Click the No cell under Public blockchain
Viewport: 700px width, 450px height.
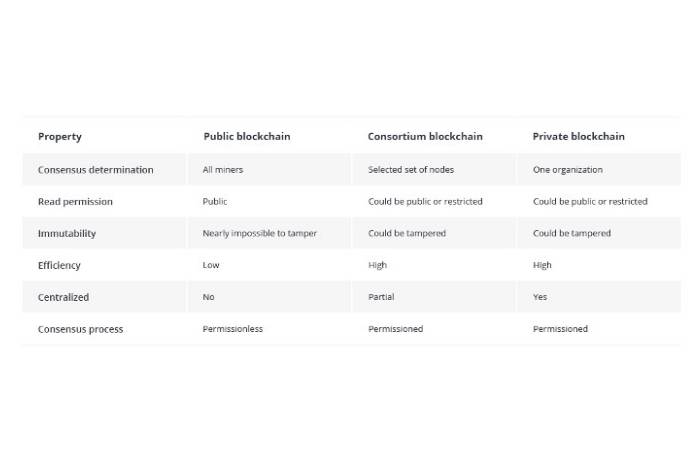tap(208, 298)
